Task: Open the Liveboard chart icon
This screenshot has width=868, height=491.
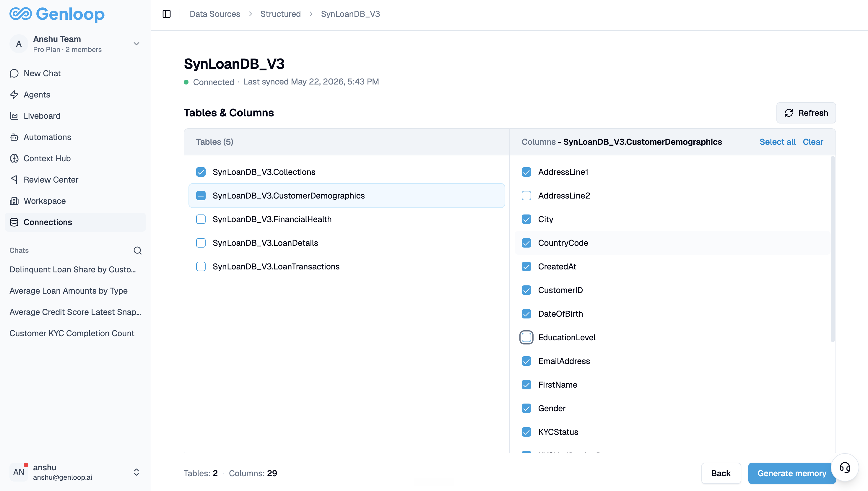Action: pyautogui.click(x=14, y=116)
